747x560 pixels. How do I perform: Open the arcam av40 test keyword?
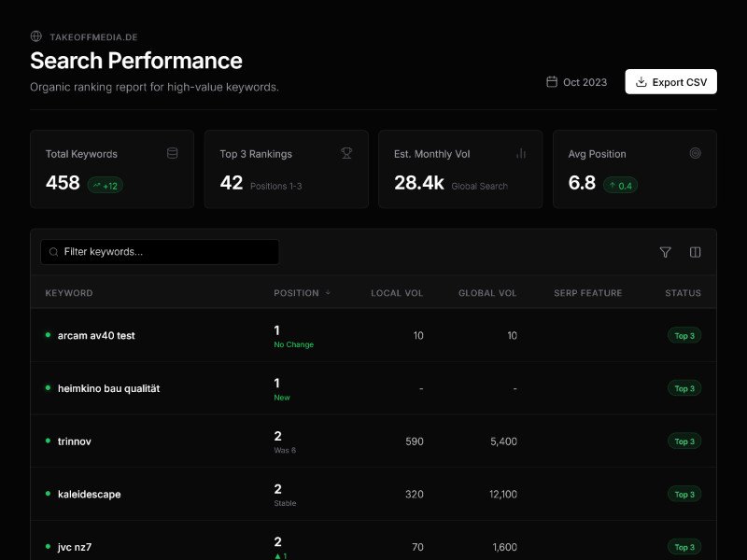pyautogui.click(x=96, y=335)
